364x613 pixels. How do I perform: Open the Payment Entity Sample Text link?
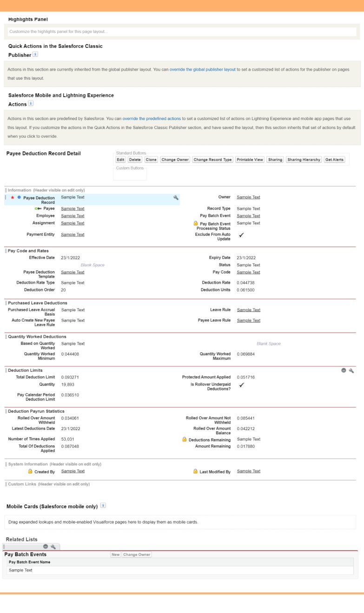pos(73,235)
